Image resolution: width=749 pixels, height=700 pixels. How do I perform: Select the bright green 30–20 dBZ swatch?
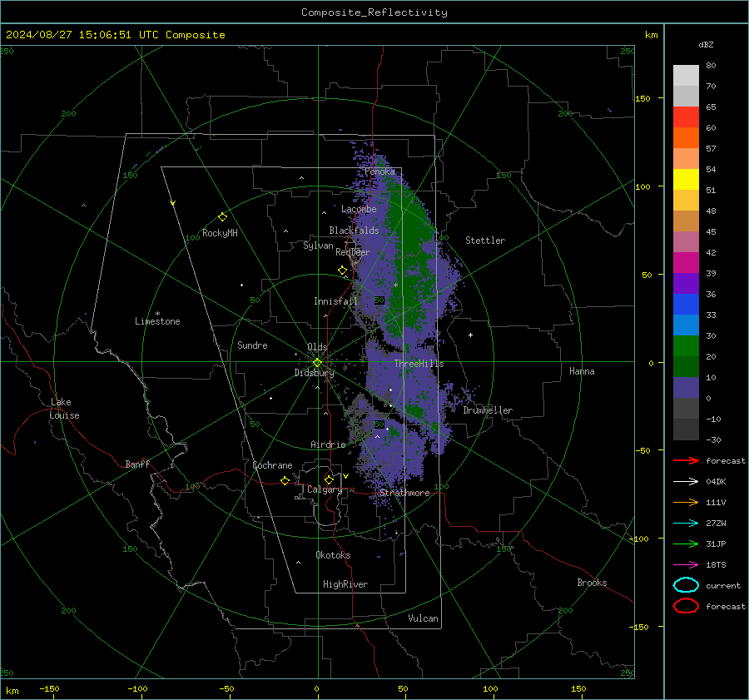[x=686, y=346]
